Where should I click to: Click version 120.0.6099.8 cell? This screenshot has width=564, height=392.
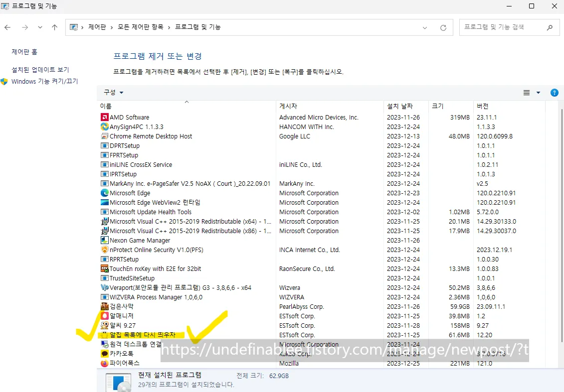point(495,136)
